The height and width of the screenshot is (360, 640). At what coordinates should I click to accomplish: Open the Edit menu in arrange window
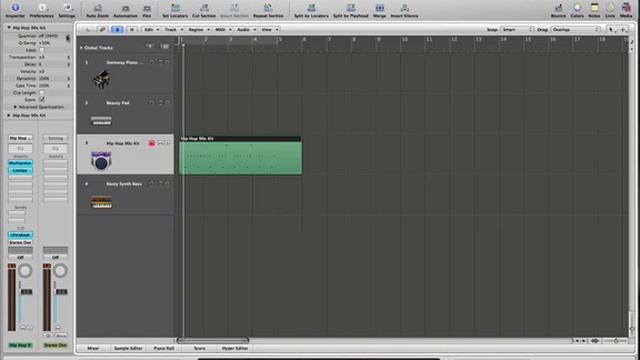[151, 29]
